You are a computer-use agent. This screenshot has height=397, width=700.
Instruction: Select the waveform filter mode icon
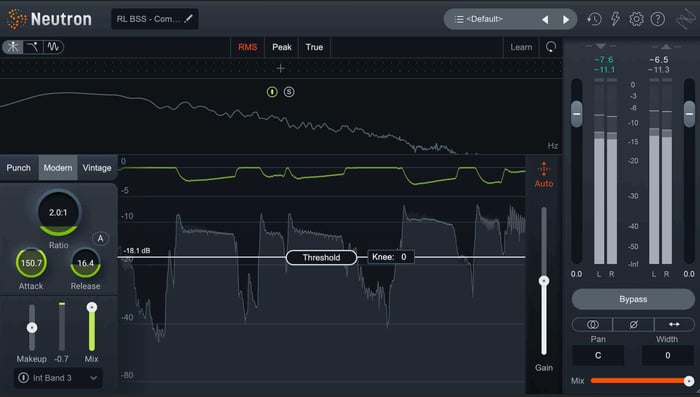coord(54,47)
